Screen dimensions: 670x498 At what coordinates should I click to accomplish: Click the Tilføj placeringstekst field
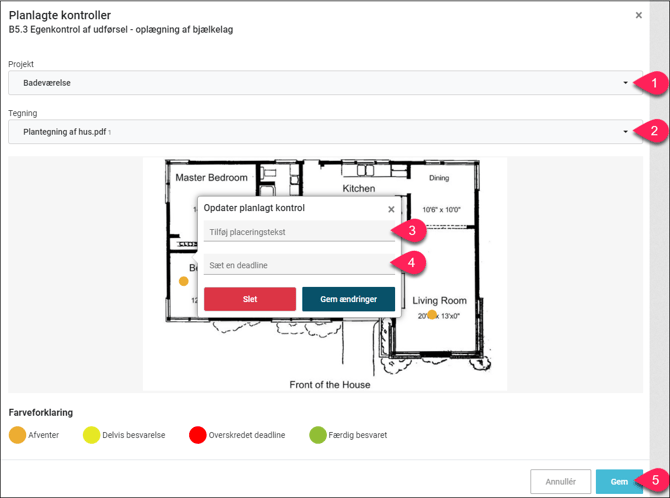299,232
